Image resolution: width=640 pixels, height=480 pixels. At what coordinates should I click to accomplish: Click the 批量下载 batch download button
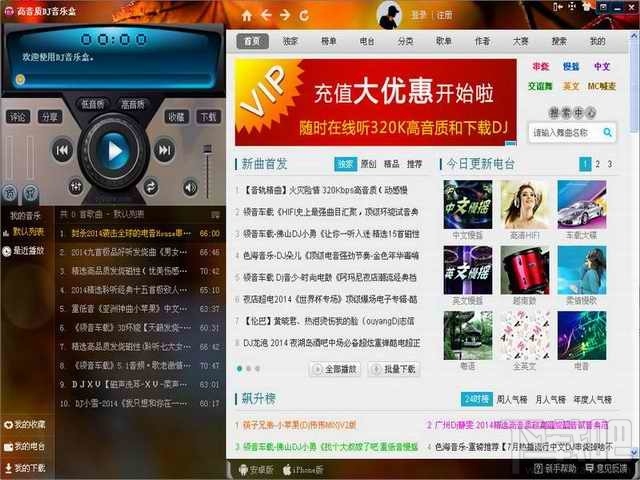(394, 369)
